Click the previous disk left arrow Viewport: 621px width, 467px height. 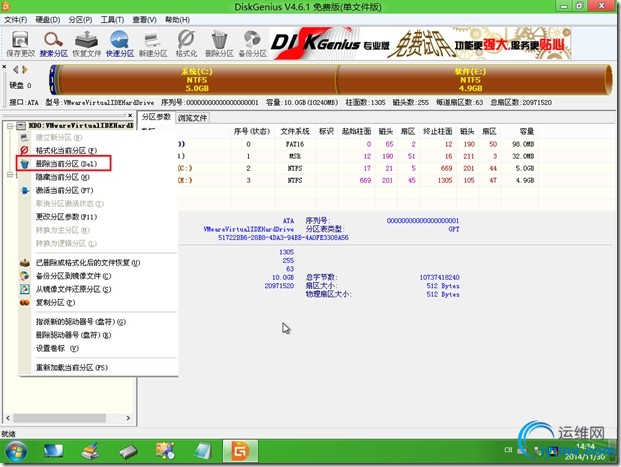tap(16, 70)
